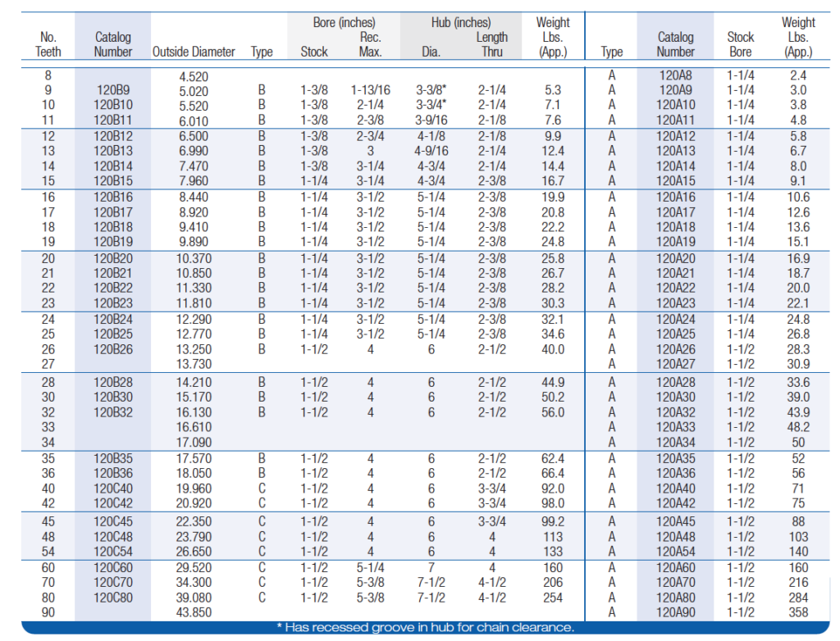Click catalog number 120C40
The image size is (840, 641).
tap(113, 489)
